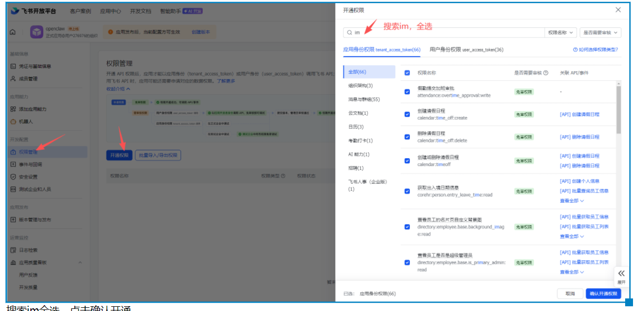The image size is (644, 311).
Task: Expand 查看全部 for is_primary_admin permission
Action: pos(572,272)
